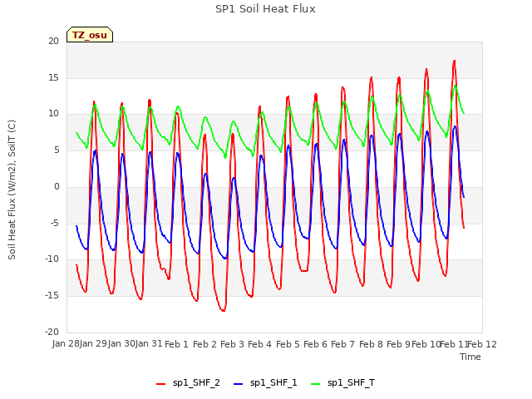Click the y-axis value -20
This screenshot has width=532, height=399.
(52, 332)
